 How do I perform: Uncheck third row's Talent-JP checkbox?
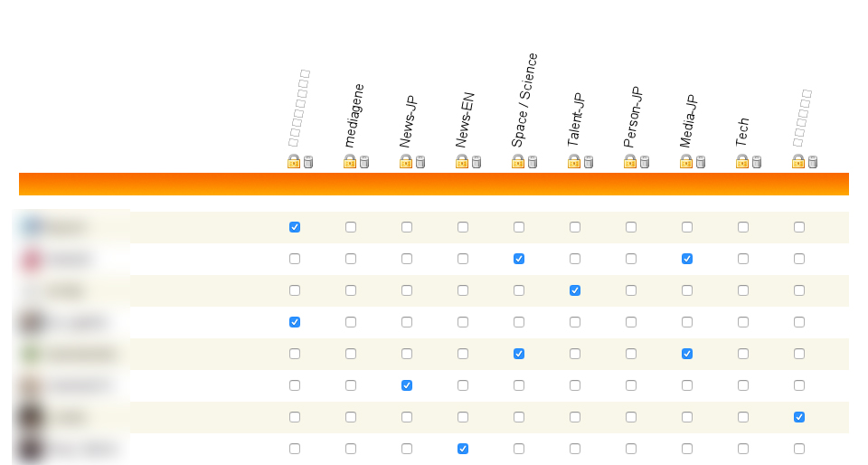pyautogui.click(x=575, y=290)
